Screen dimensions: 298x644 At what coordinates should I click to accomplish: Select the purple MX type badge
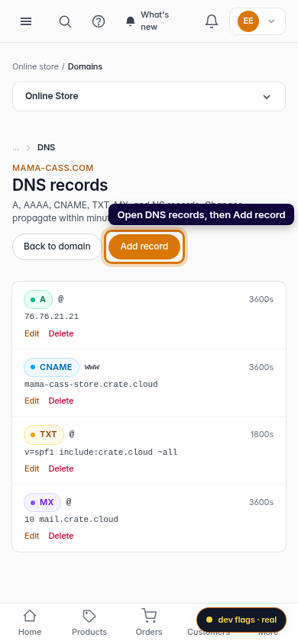point(42,502)
